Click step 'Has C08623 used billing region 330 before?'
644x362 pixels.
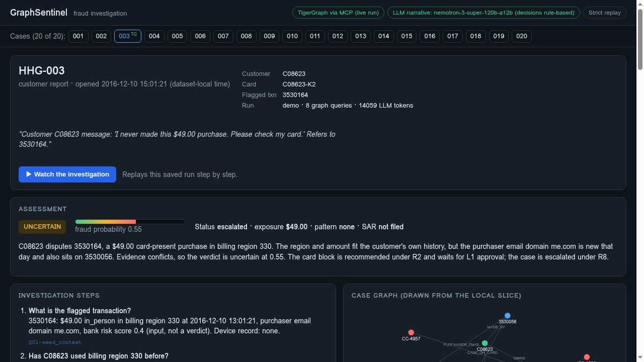98,356
